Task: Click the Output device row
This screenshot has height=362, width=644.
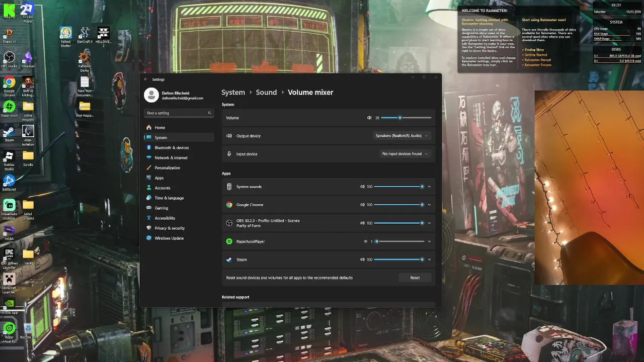Action: point(329,136)
